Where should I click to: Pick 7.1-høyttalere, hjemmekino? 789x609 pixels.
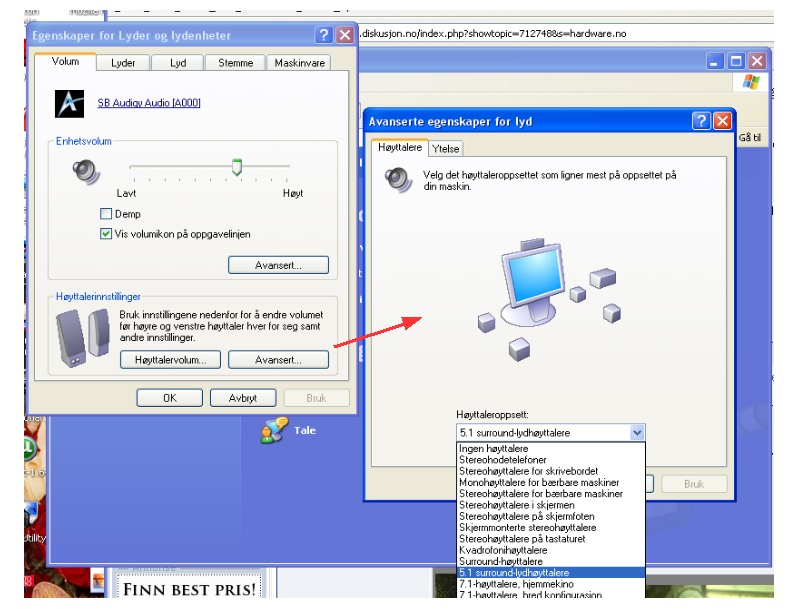[x=551, y=584]
